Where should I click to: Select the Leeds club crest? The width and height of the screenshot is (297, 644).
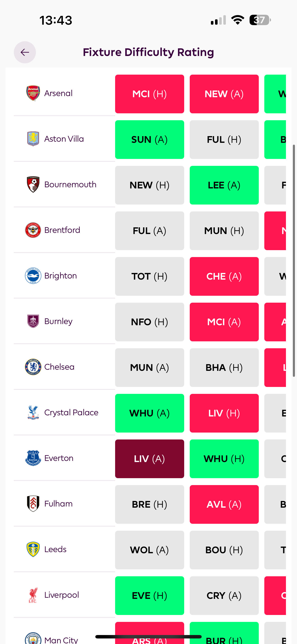33,550
